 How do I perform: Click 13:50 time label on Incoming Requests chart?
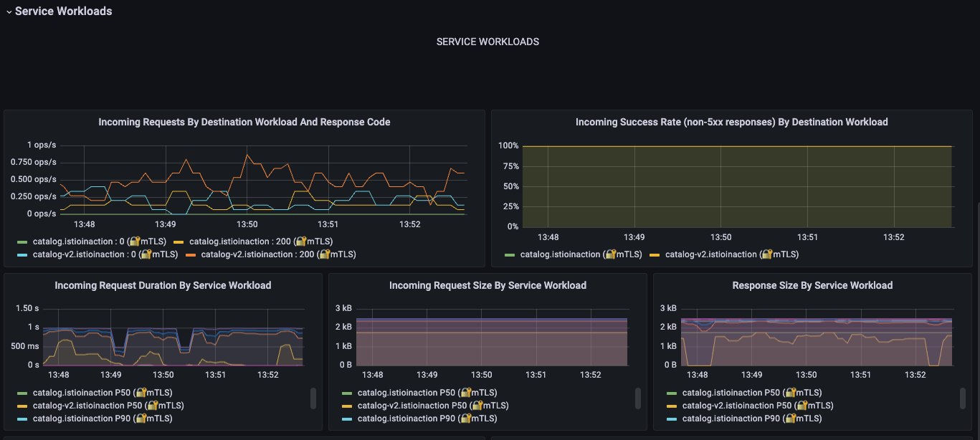point(247,224)
